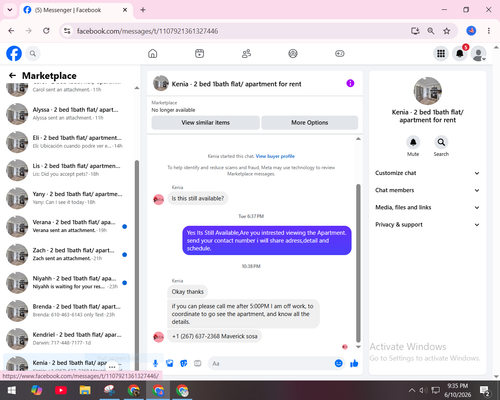Go back in browser history
The image size is (500, 400).
11,31
